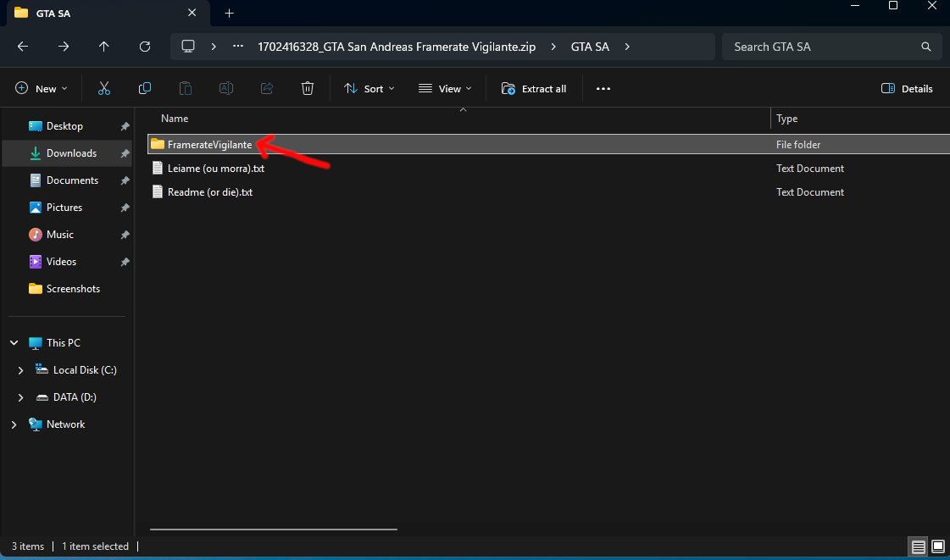
Task: Toggle the Details pane
Action: pos(907,88)
